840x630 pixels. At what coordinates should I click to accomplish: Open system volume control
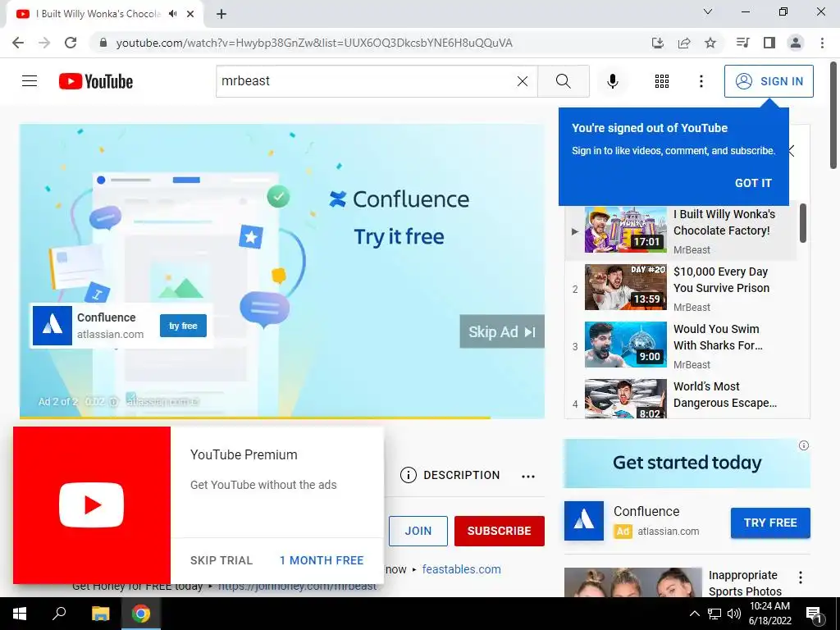734,614
